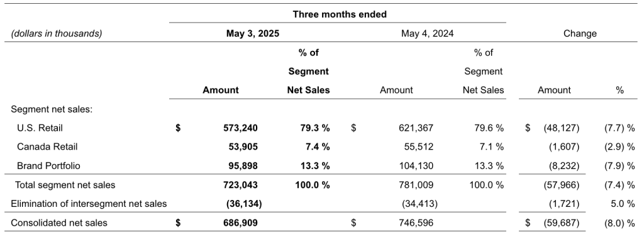Click the May 4, 2024 column header
Image resolution: width=644 pixels, height=237 pixels.
pyautogui.click(x=428, y=34)
